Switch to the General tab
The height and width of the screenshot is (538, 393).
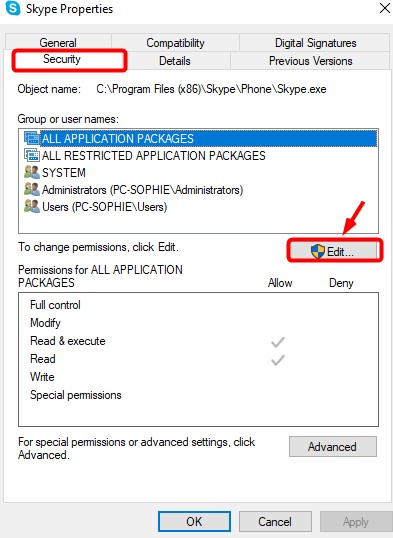click(58, 43)
